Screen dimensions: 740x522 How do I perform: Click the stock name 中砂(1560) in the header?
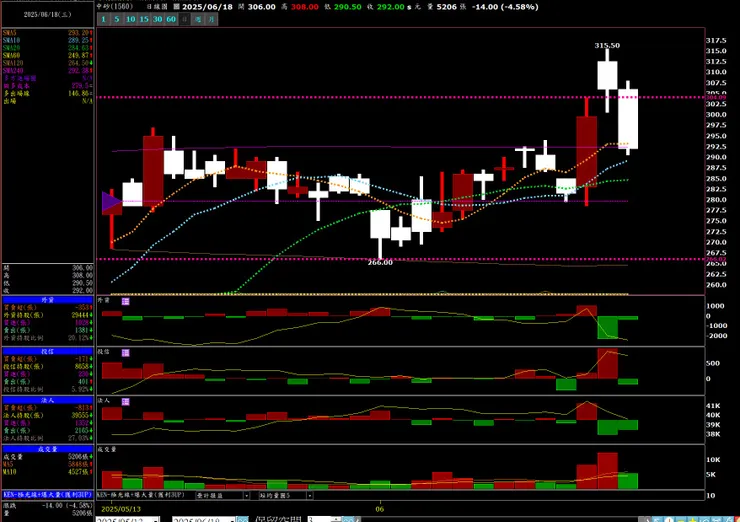[115, 7]
